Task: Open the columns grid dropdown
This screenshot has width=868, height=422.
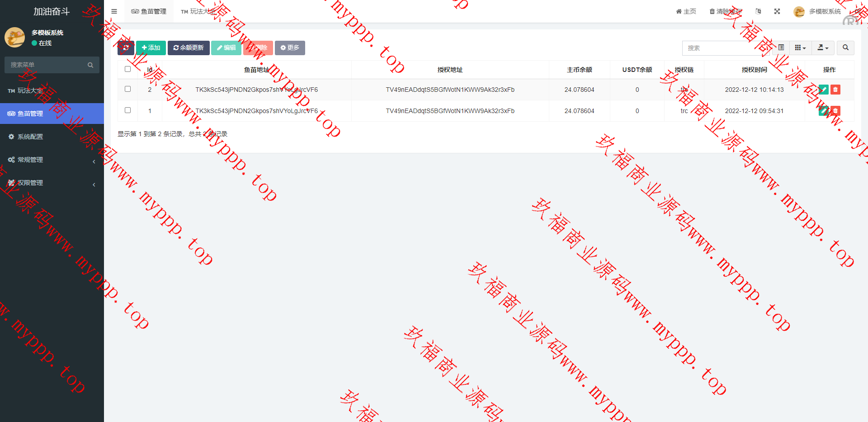Action: point(800,48)
